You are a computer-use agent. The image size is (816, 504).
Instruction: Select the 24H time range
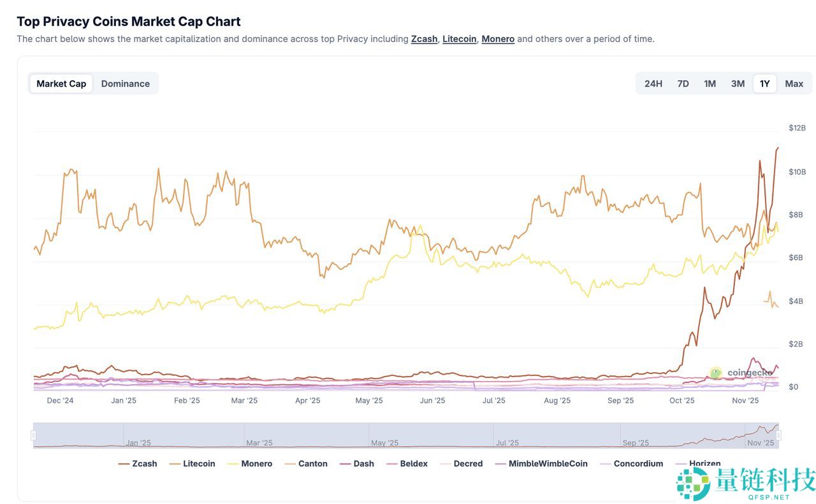pos(652,83)
